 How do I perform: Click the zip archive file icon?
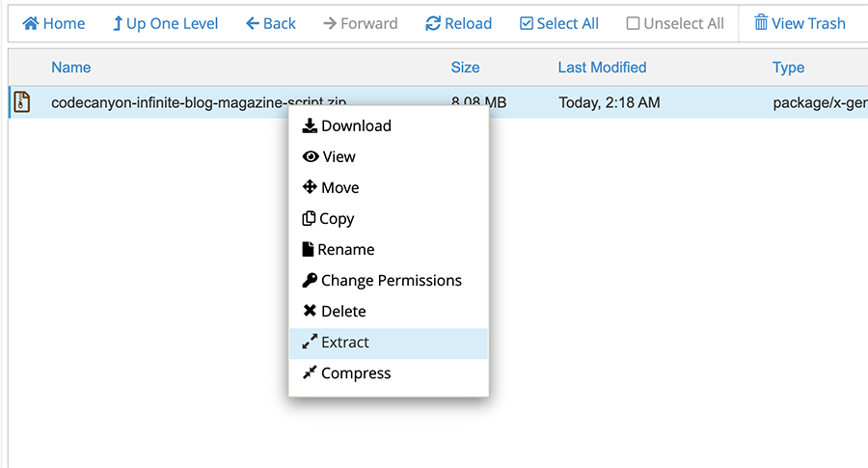coord(21,101)
